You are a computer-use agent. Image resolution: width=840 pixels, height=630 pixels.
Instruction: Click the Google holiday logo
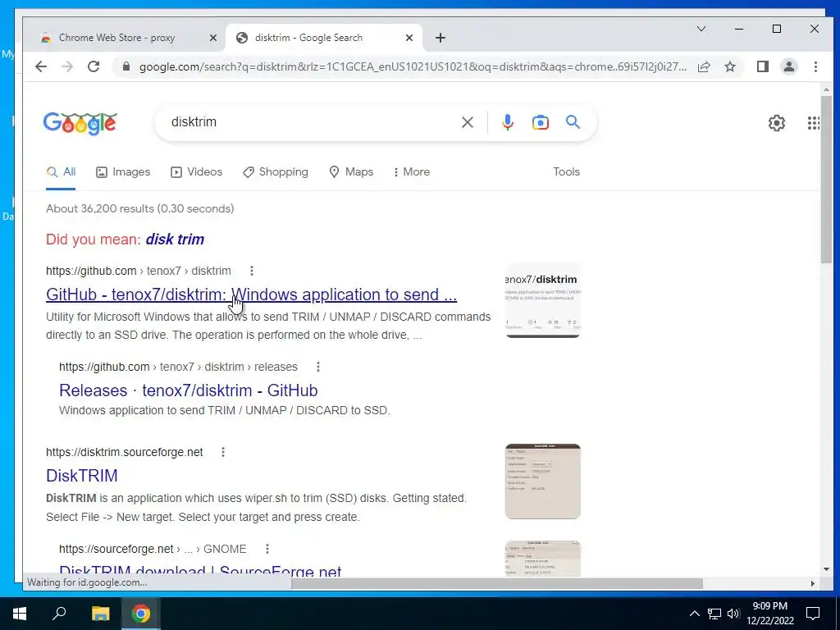(x=80, y=123)
